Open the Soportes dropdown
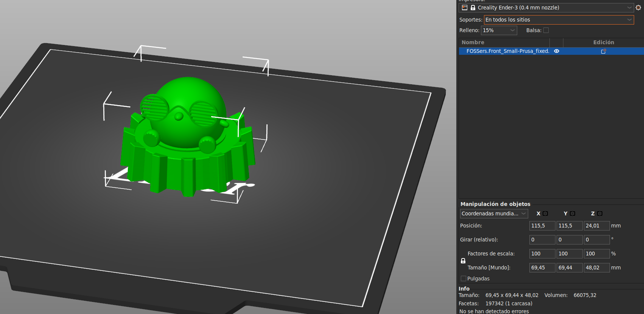The height and width of the screenshot is (314, 644). click(x=559, y=20)
